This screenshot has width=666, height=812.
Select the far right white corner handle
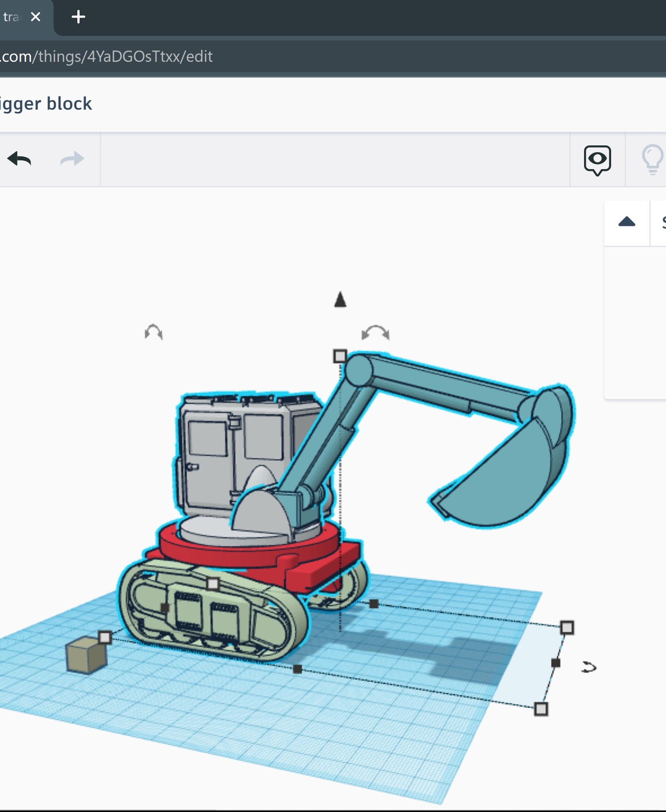(x=567, y=628)
